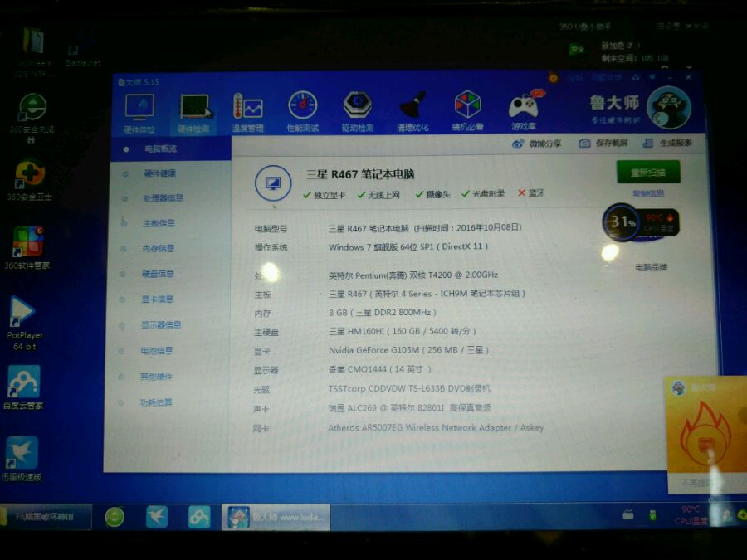The height and width of the screenshot is (560, 747).
Task: Click the orange medal icon in title bar
Action: coord(553,77)
